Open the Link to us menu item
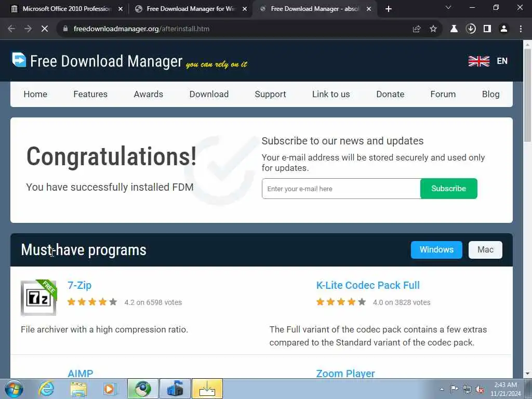The width and height of the screenshot is (532, 399). (331, 95)
